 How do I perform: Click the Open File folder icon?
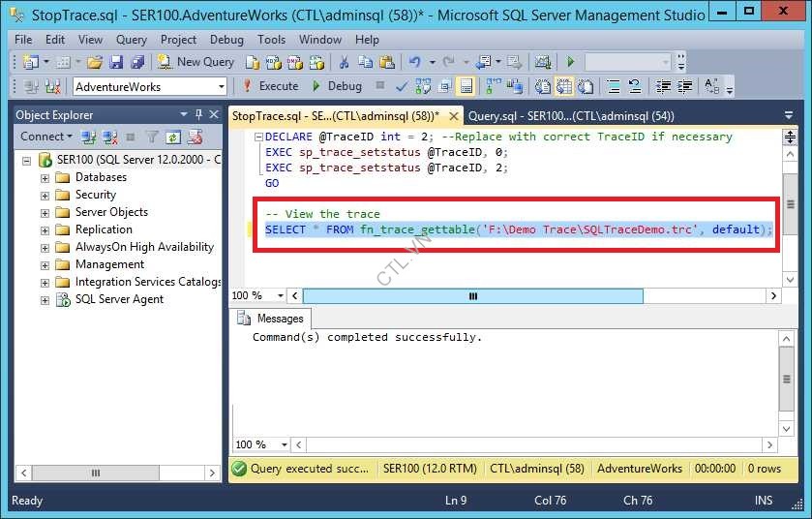click(94, 62)
